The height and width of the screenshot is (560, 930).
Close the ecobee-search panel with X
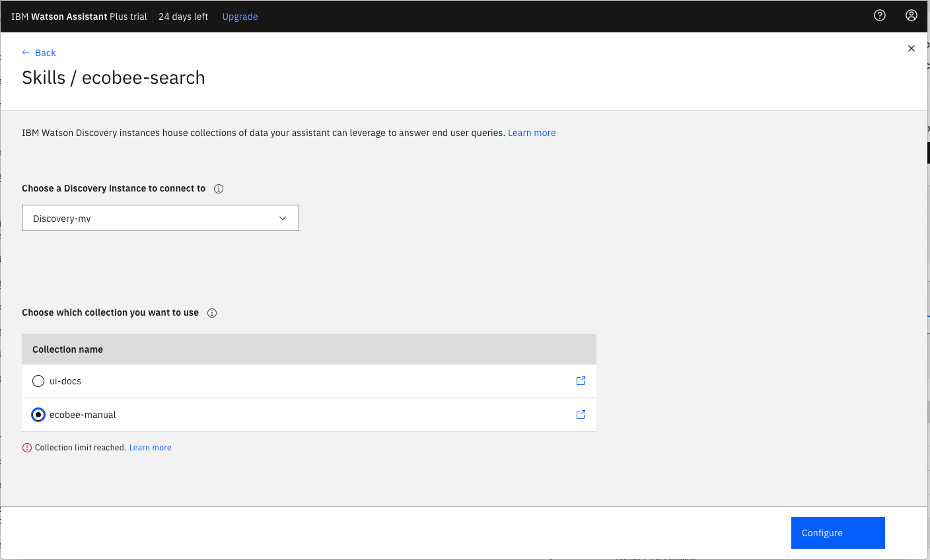tap(912, 48)
